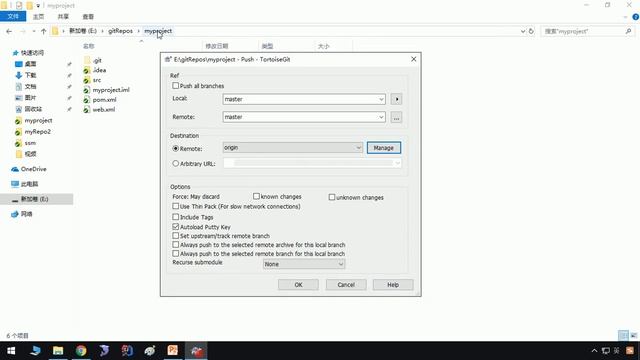Screen dimensions: 640x360
Task: Cancel the Push dialog
Action: point(346,284)
